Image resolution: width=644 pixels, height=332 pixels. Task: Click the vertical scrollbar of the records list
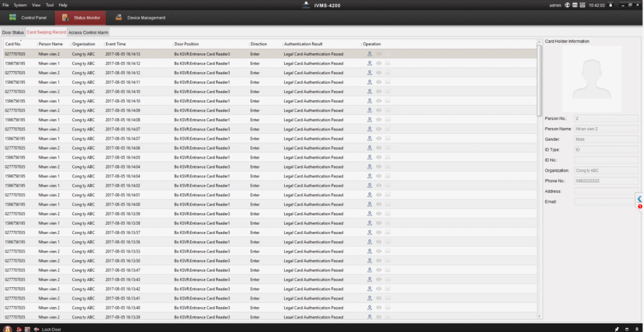click(539, 80)
